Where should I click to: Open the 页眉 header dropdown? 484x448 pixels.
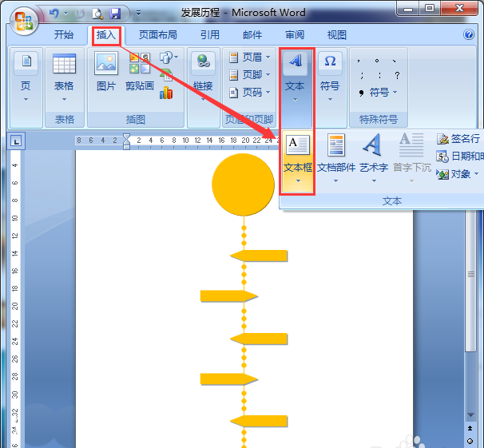tap(250, 57)
